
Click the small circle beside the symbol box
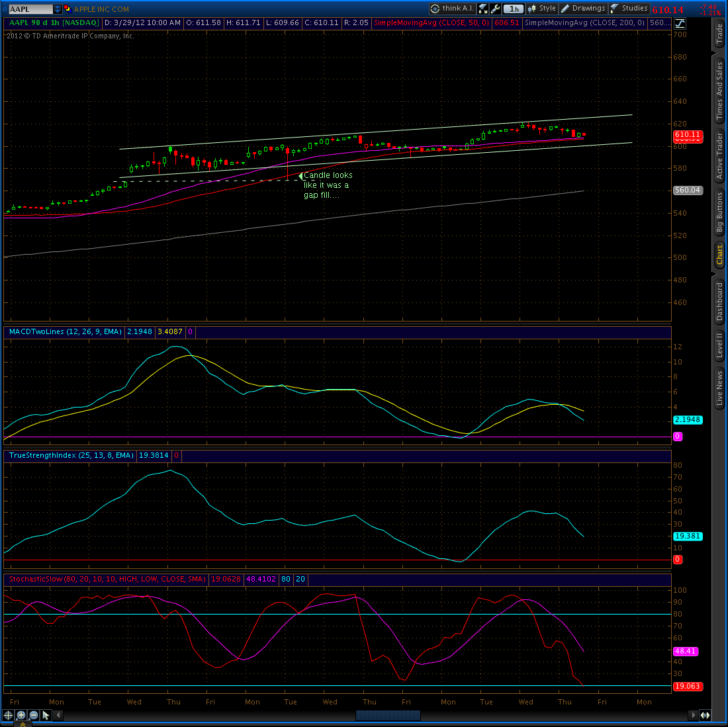pos(5,9)
